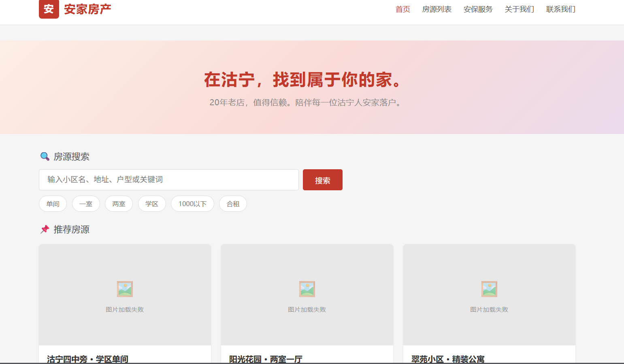This screenshot has width=624, height=364.
Task: Open the 联系我们 navigation item
Action: (x=560, y=9)
